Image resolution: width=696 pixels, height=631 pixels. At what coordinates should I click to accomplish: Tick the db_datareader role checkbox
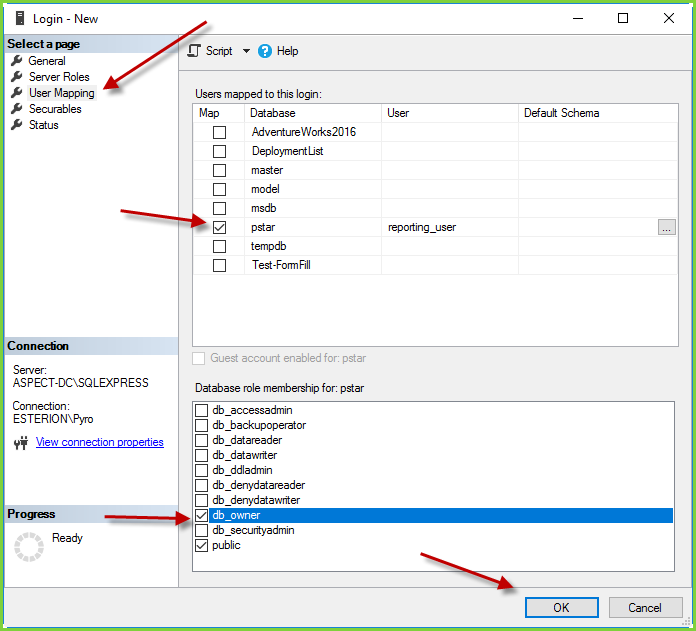tap(202, 440)
